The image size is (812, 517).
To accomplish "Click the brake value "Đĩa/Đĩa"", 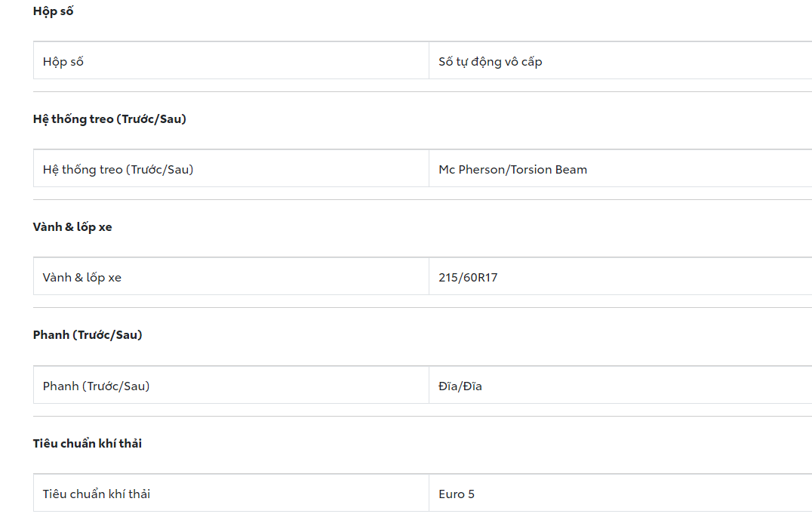I will pyautogui.click(x=460, y=386).
